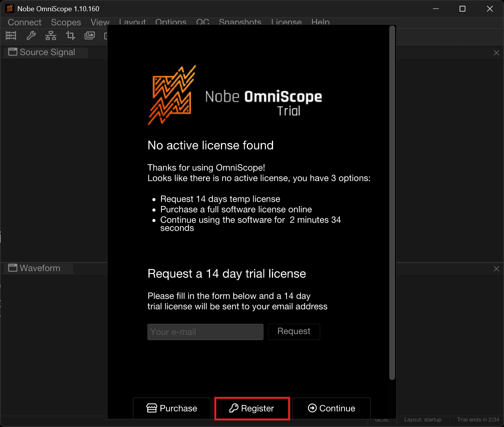Click the 'Request 14 days temp license' bullet
Image resolution: width=504 pixels, height=427 pixels.
[220, 199]
